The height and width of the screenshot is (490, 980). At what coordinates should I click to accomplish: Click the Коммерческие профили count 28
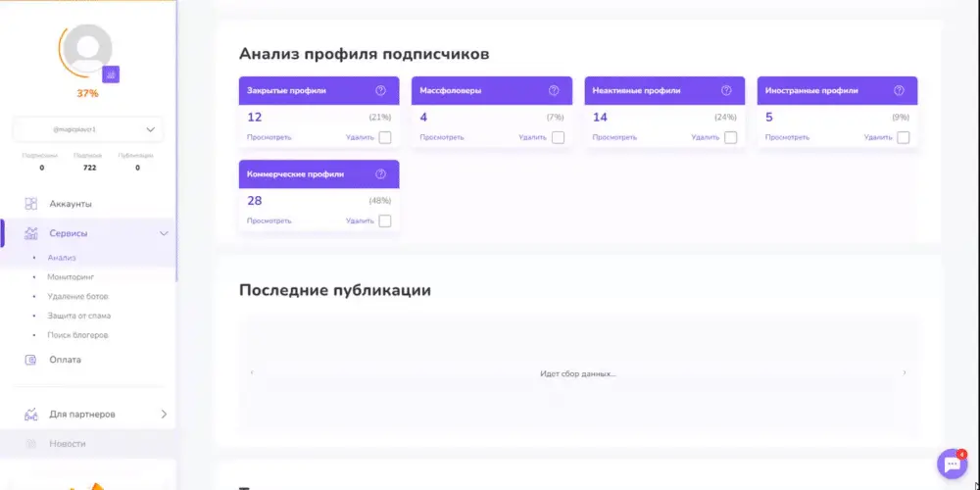point(255,201)
